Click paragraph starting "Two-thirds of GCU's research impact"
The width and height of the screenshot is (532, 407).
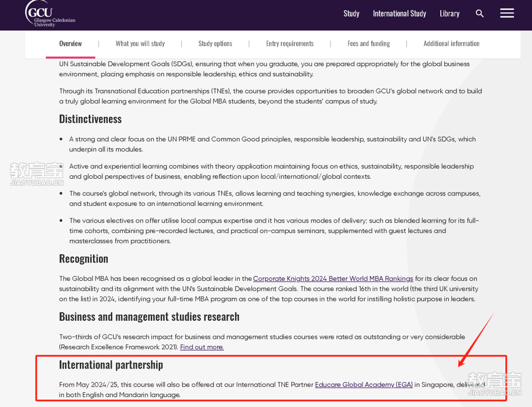(262, 342)
